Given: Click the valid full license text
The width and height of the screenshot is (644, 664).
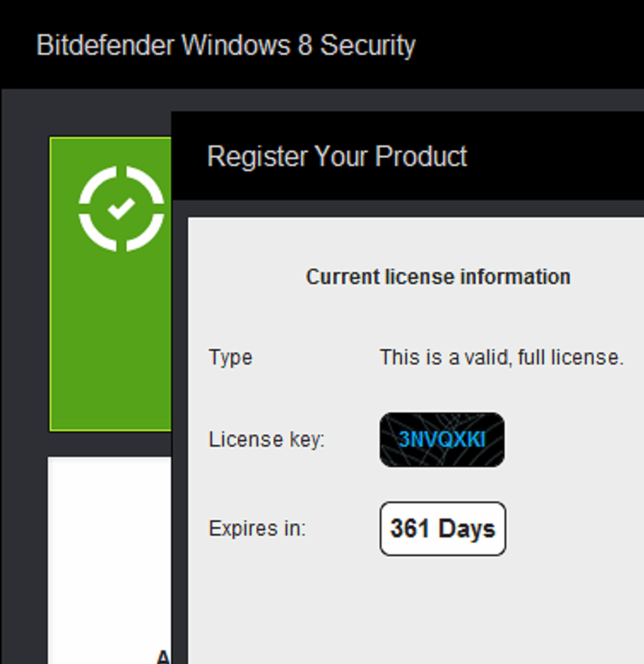Looking at the screenshot, I should [502, 358].
